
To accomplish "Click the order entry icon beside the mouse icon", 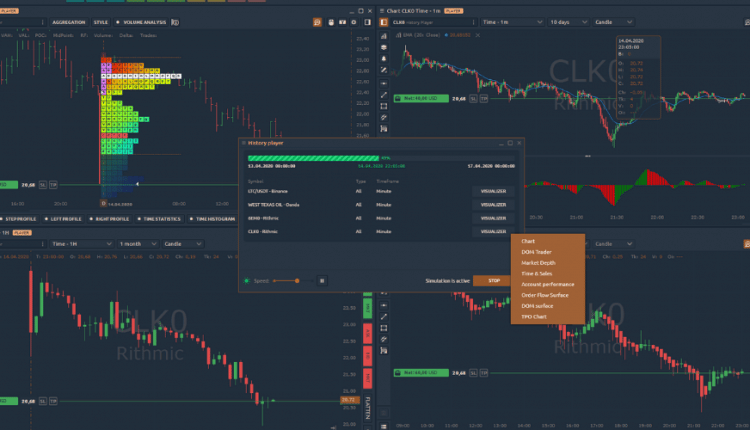I will click(x=342, y=22).
